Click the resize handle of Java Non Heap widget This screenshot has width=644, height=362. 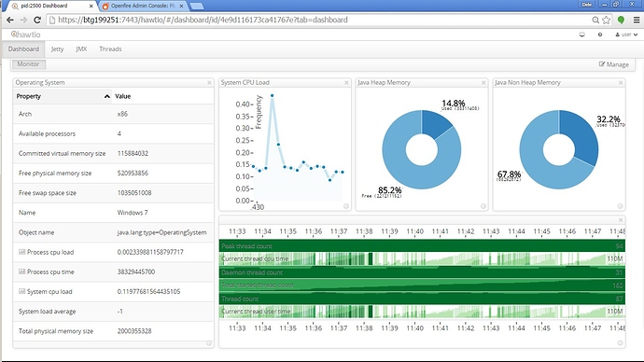click(x=620, y=206)
